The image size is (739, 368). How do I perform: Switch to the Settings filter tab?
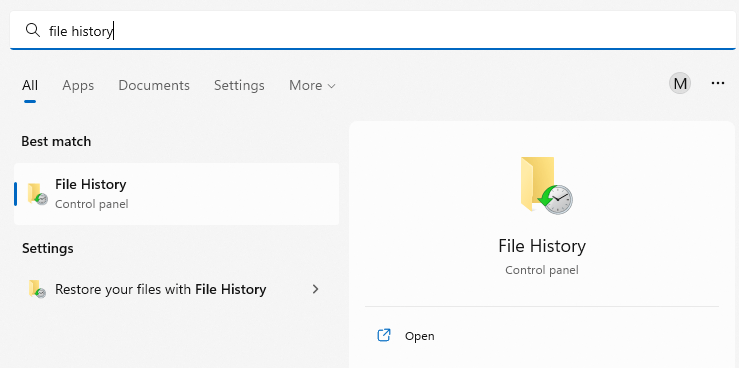point(239,85)
